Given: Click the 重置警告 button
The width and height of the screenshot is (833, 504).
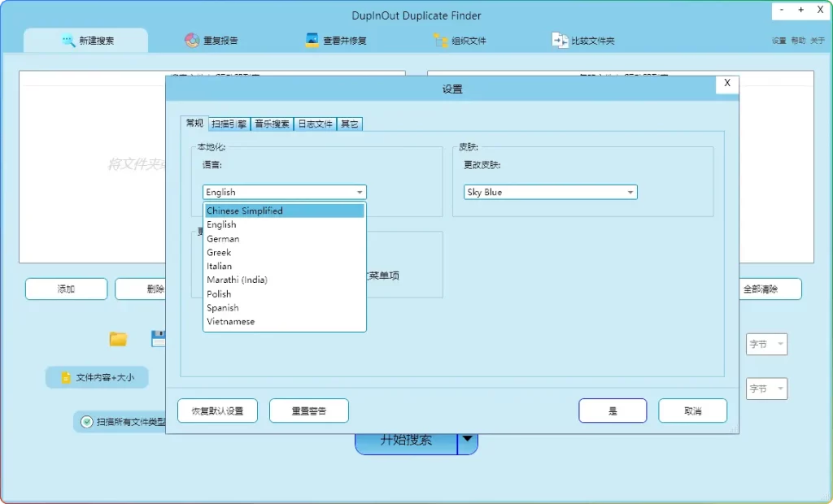Looking at the screenshot, I should [308, 411].
